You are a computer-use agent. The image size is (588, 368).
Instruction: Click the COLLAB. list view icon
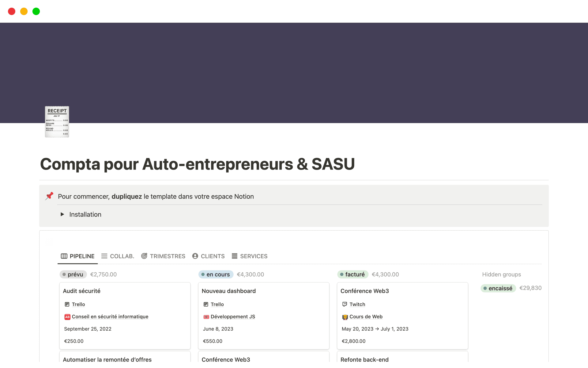[104, 256]
